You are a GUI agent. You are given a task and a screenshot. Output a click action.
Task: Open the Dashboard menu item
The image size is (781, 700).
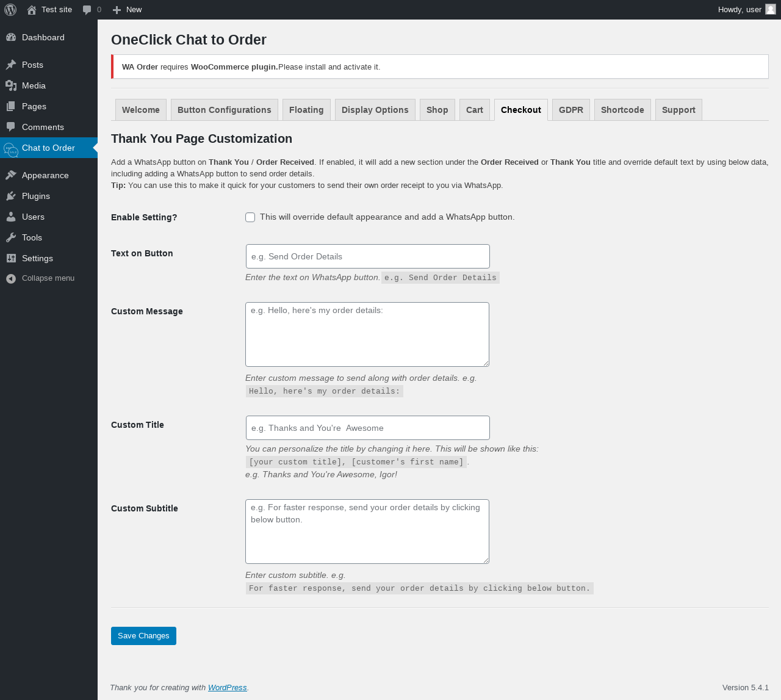click(49, 37)
